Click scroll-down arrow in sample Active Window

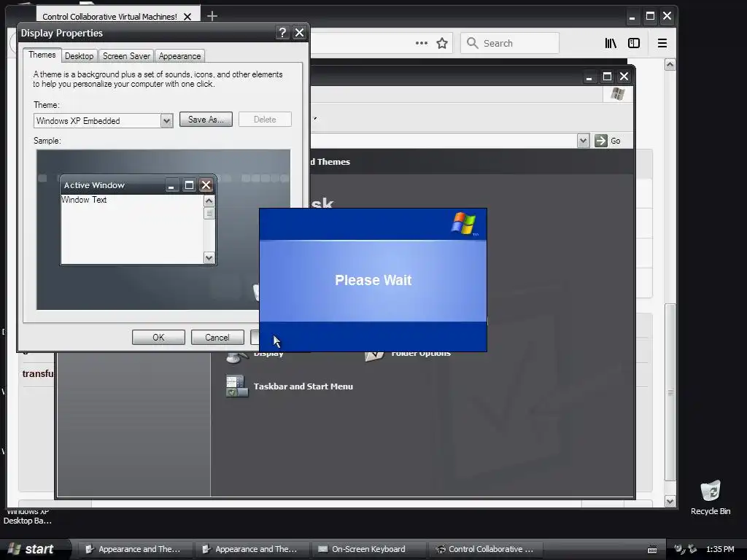[209, 257]
